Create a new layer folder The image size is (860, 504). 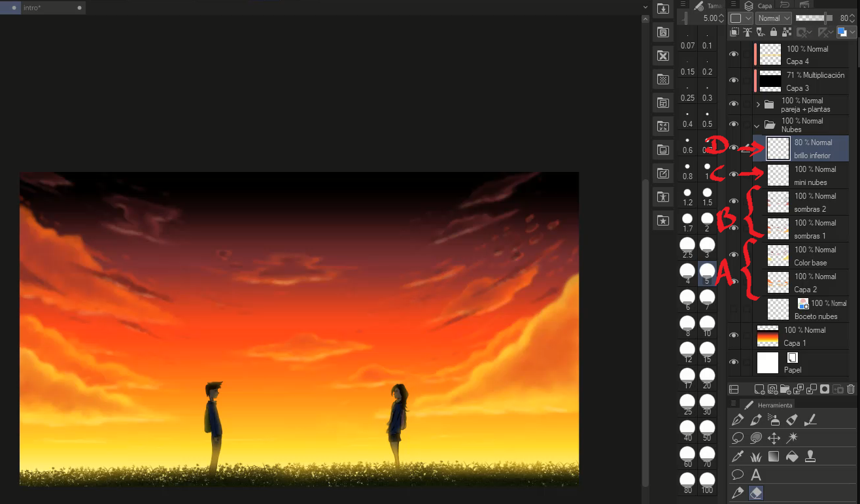click(785, 389)
